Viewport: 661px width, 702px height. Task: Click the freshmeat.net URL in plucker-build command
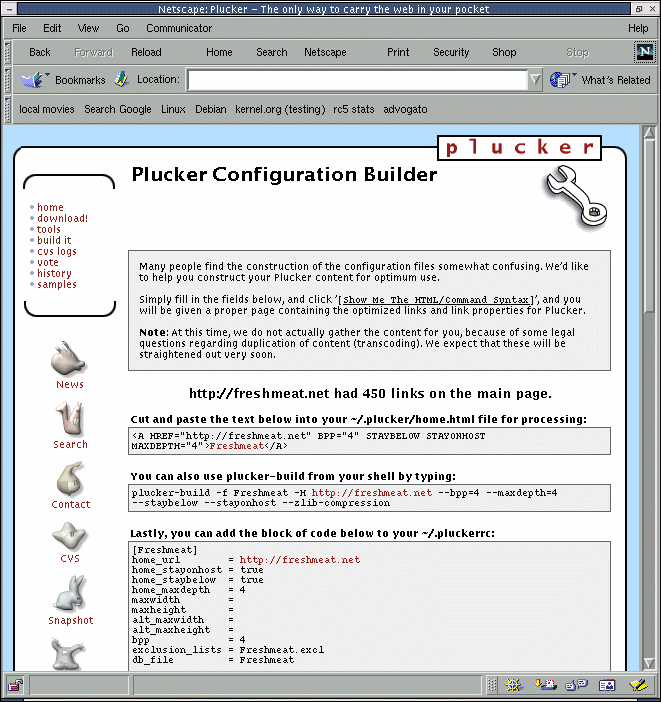[x=372, y=493]
